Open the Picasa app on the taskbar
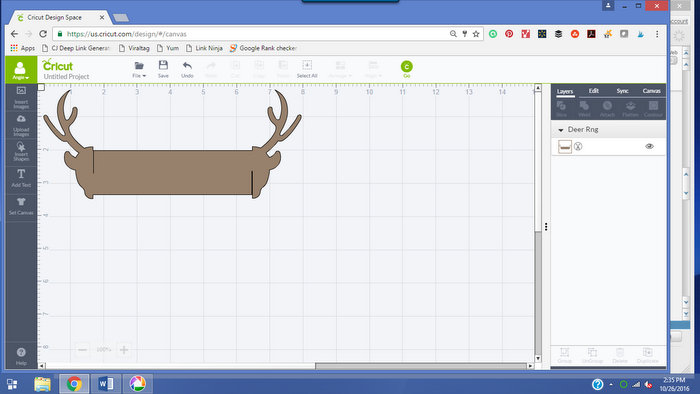This screenshot has width=700, height=394. point(138,384)
